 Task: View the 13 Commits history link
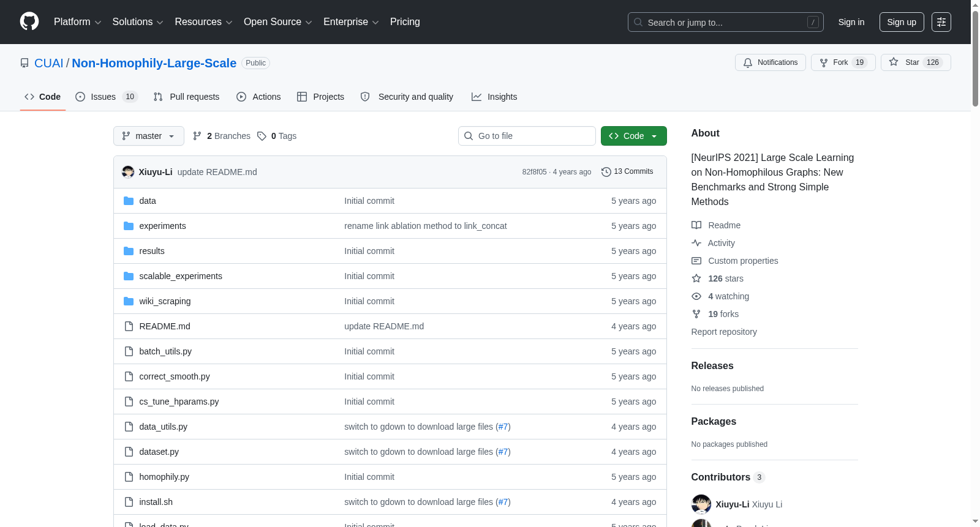[627, 171]
